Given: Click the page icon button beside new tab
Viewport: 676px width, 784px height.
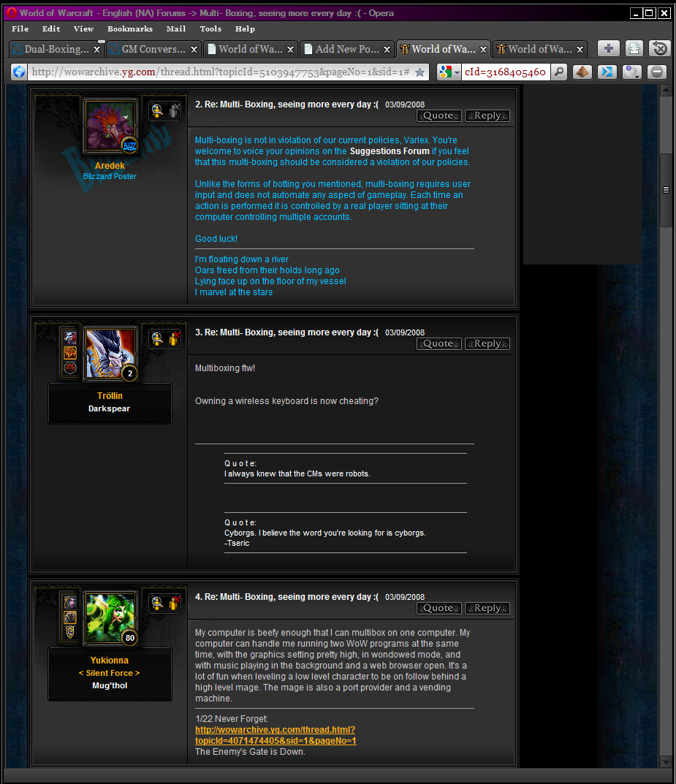Looking at the screenshot, I should point(634,48).
